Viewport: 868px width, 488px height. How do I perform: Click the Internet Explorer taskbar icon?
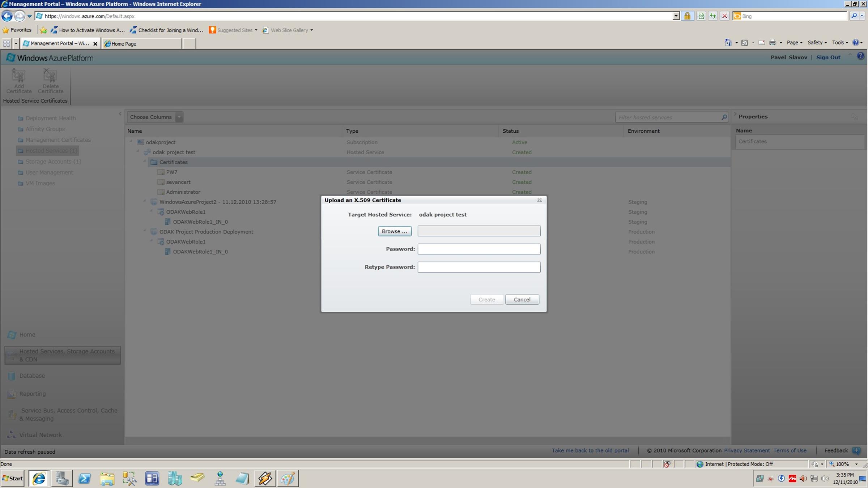pos(39,479)
